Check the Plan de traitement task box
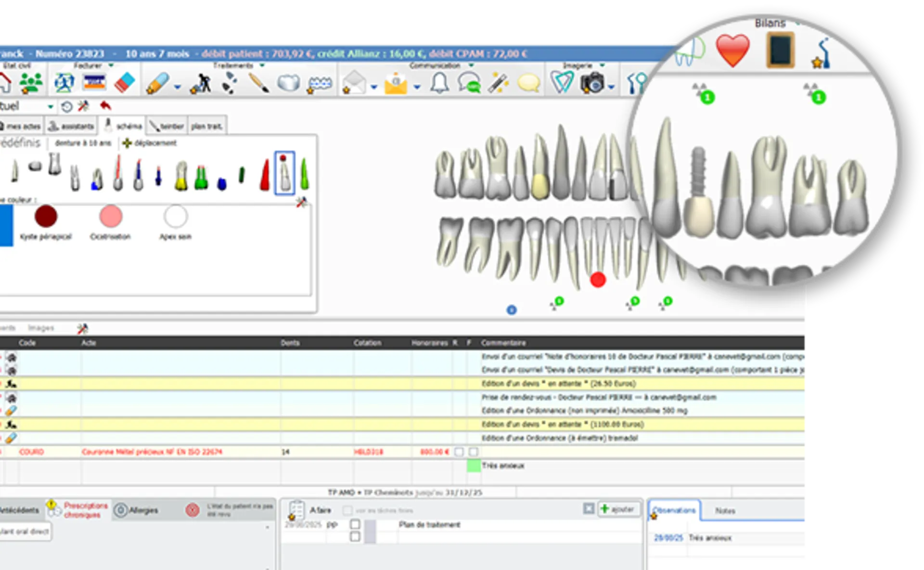Screen dimensions: 924x570 (x=355, y=524)
